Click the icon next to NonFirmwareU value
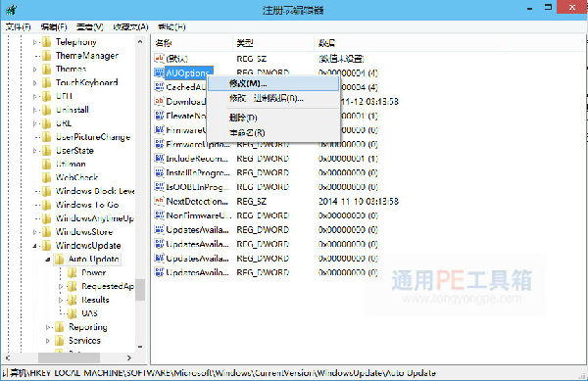The height and width of the screenshot is (381, 588). (160, 215)
